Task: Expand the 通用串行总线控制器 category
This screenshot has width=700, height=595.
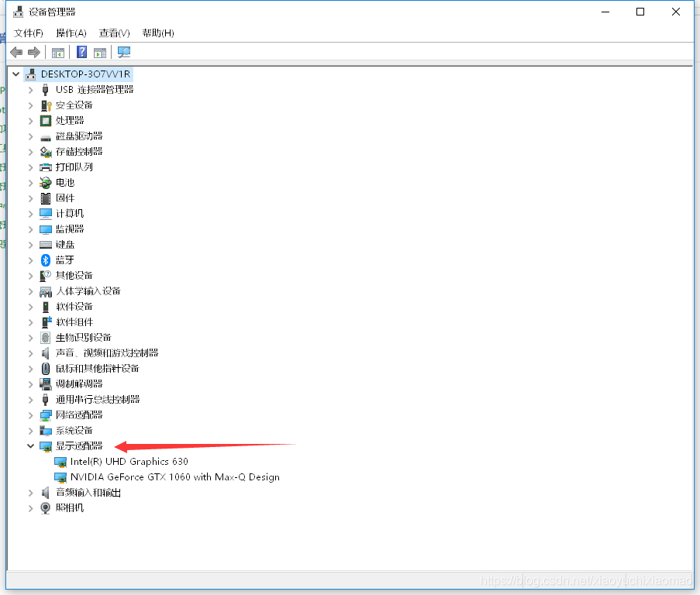Action: coord(30,400)
